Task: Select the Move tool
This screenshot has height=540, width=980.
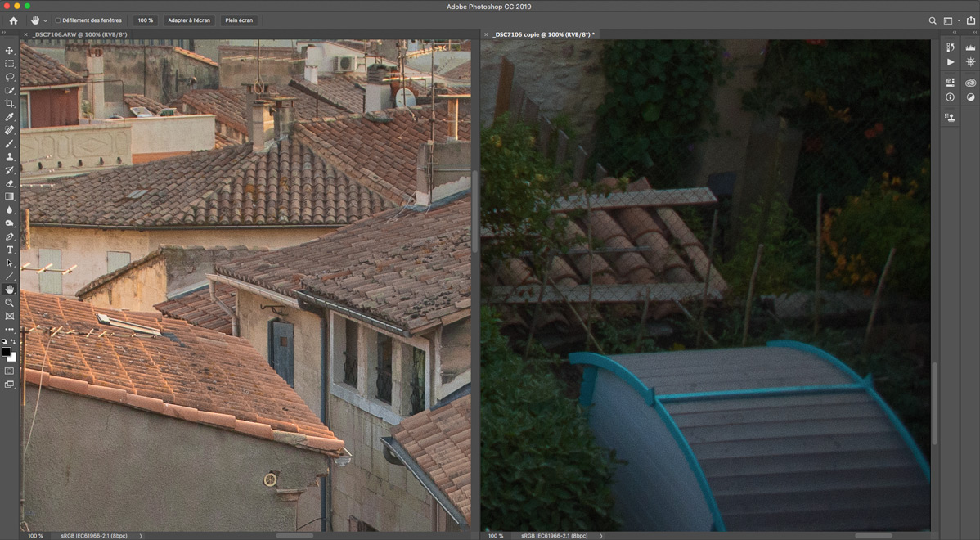Action: (x=10, y=51)
